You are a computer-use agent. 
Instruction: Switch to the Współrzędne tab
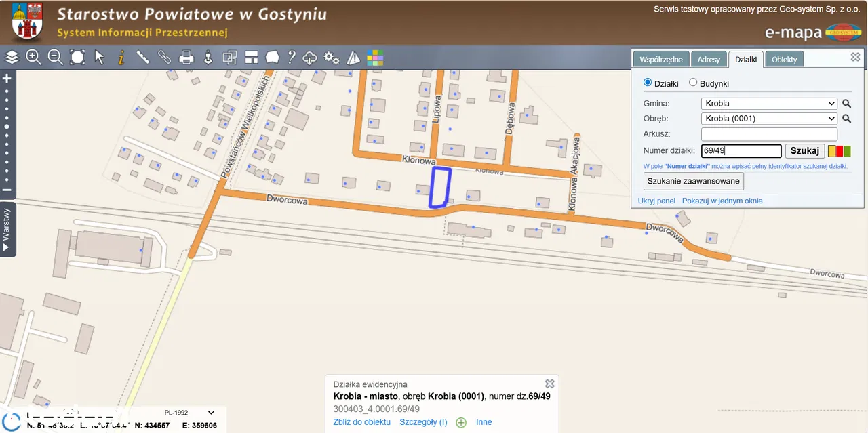click(661, 60)
